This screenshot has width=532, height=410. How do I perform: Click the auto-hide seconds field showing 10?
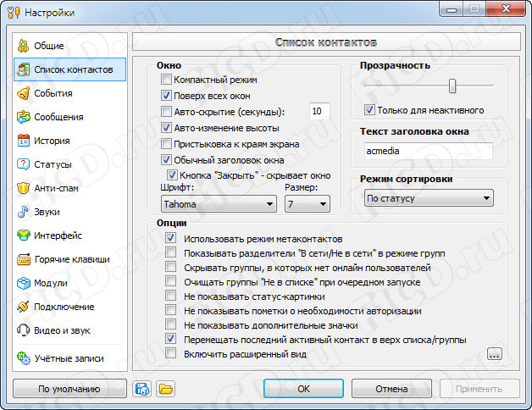(x=319, y=111)
